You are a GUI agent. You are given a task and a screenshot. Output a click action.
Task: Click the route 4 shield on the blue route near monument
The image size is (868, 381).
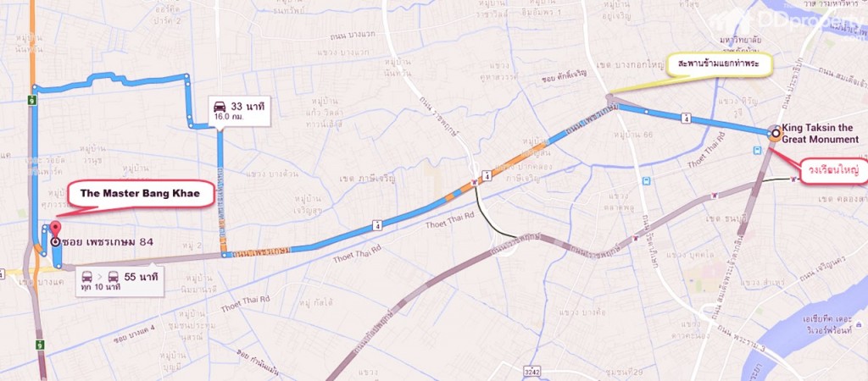[x=687, y=117]
